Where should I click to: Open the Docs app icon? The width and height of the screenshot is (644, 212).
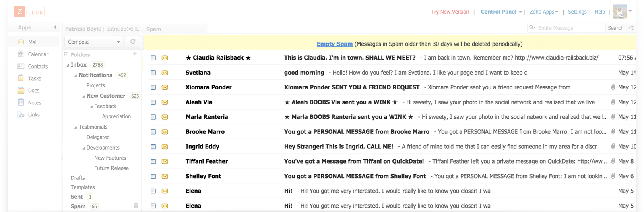pos(21,91)
